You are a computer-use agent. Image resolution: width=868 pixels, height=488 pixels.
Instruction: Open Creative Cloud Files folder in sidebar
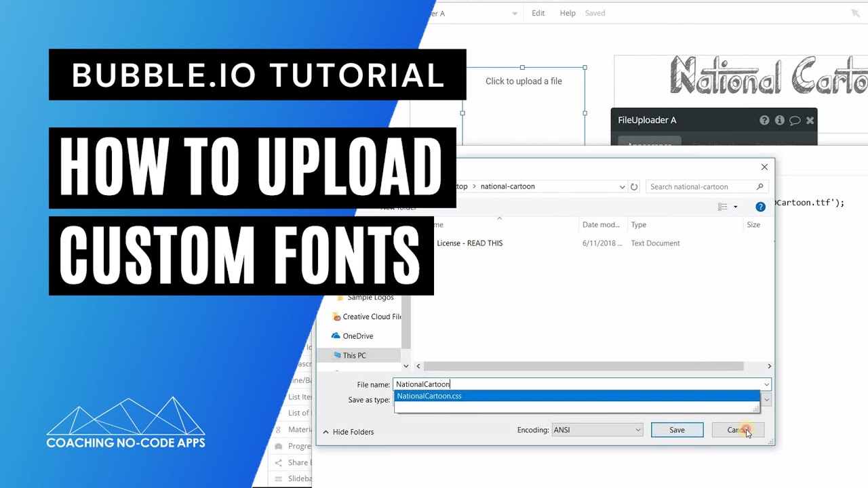[367, 317]
